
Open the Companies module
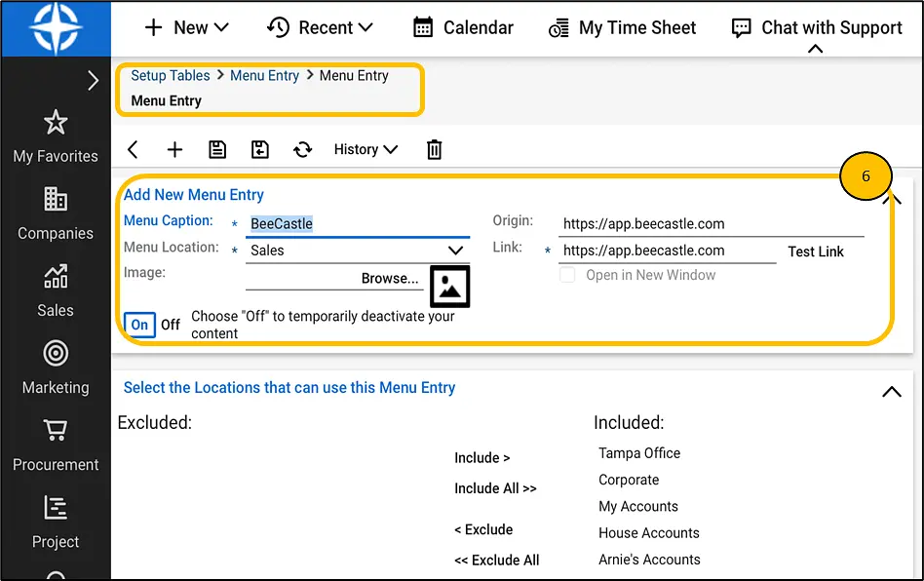56,213
